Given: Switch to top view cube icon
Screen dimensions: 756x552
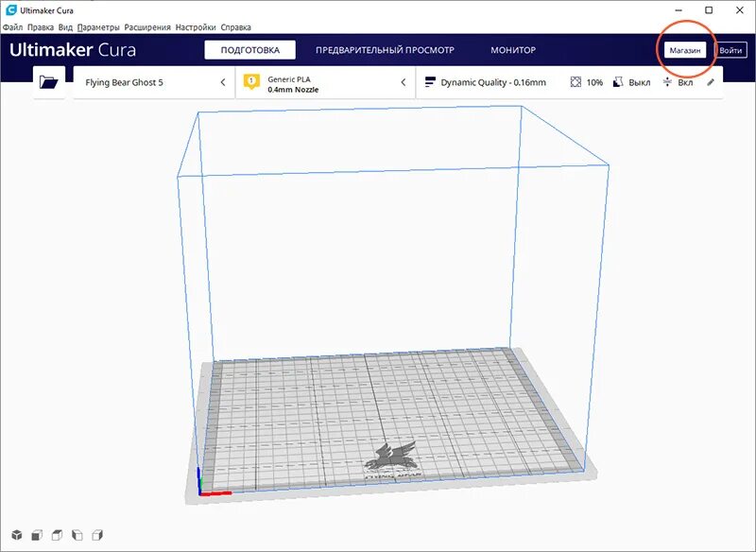Looking at the screenshot, I should 57,535.
